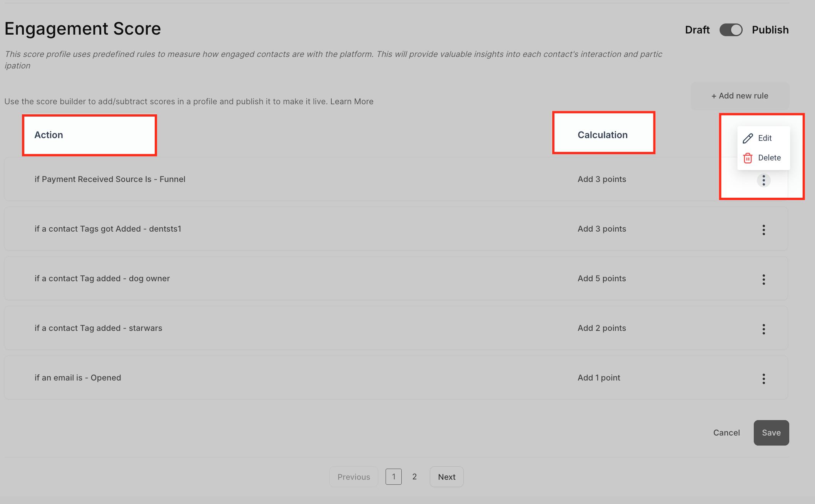Click the red trash Delete icon
The height and width of the screenshot is (504, 815).
[x=748, y=158]
